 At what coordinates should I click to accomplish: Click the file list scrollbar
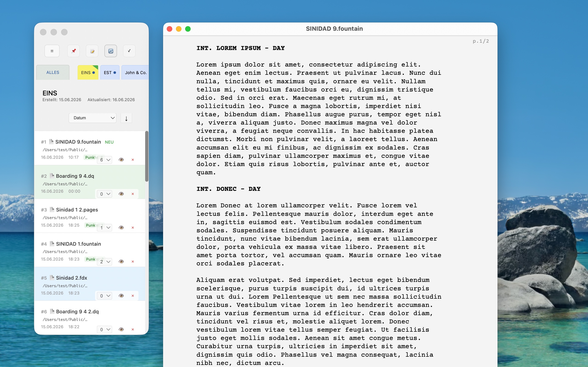[x=147, y=156]
